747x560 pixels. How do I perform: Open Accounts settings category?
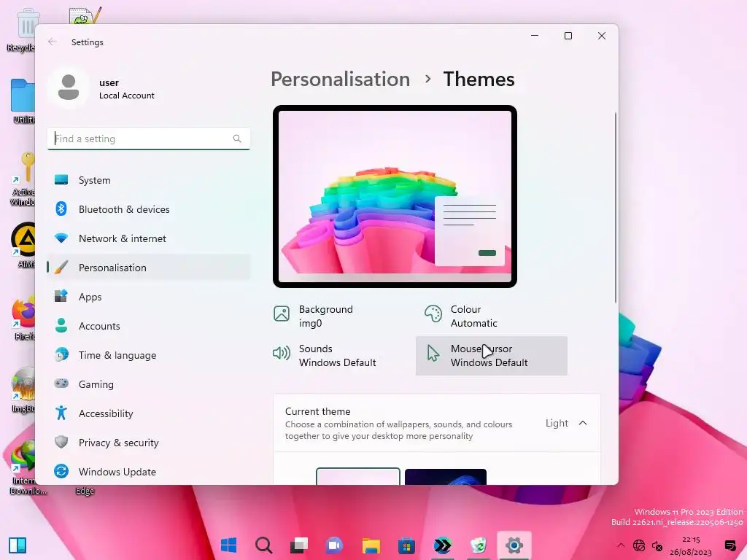click(149, 326)
